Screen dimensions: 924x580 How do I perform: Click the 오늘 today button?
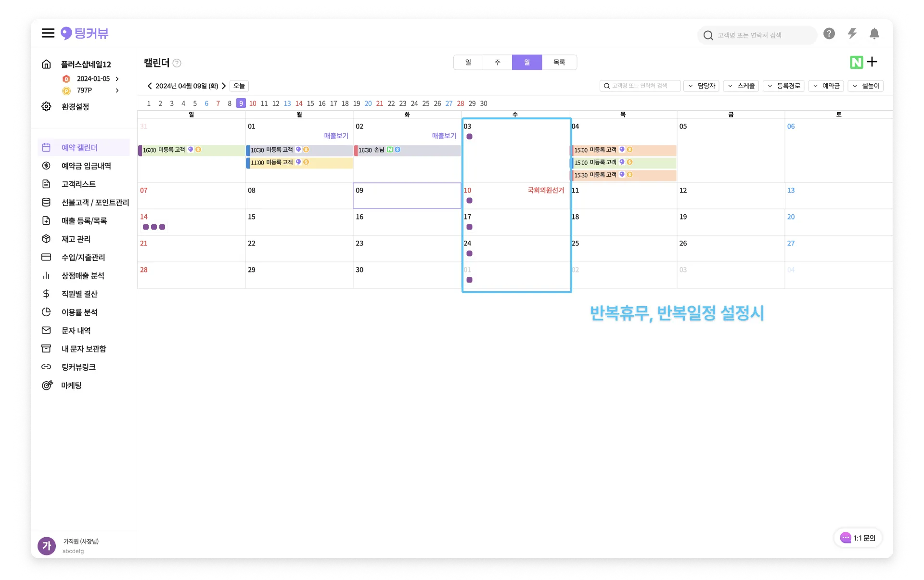point(239,86)
